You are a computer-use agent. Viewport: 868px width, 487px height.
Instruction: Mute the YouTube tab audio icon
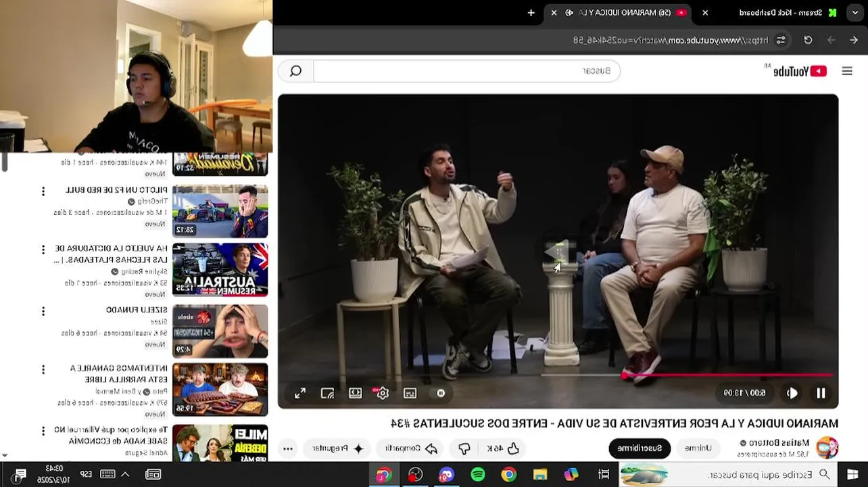(569, 13)
